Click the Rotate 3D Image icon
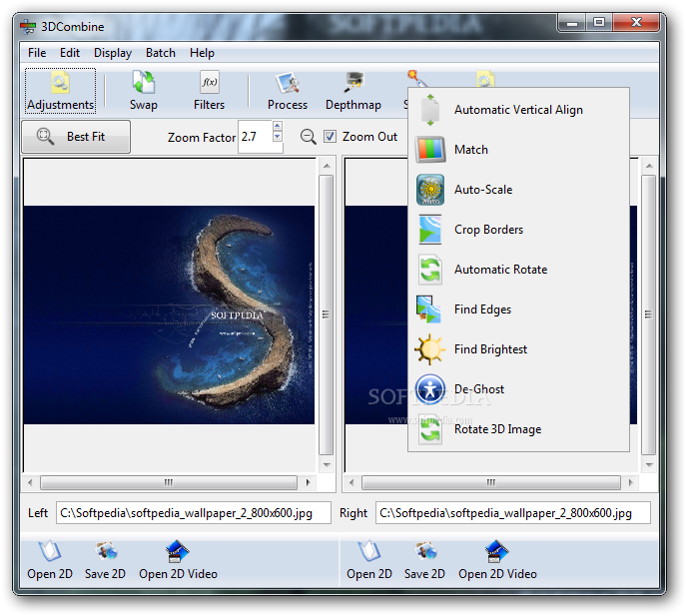 coord(429,429)
